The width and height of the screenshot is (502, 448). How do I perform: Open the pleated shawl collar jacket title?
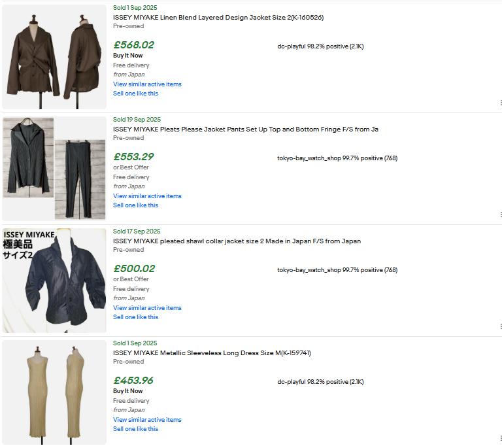pos(237,241)
